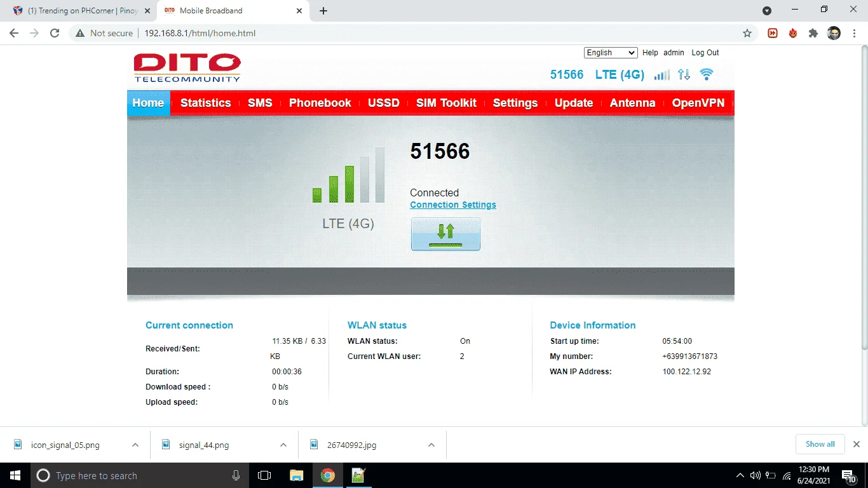Click the data transfer arrows icon in header
Image resolution: width=868 pixels, height=488 pixels.
pos(684,74)
